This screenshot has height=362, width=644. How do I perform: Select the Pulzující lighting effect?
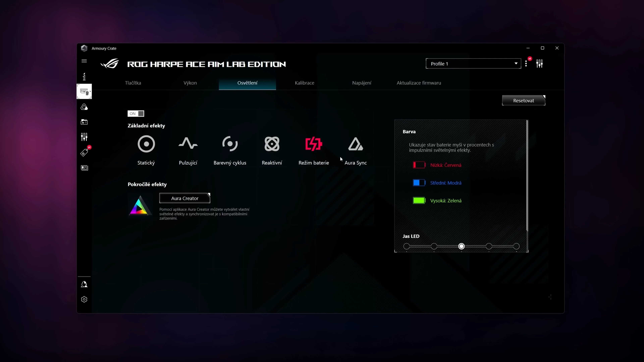click(x=188, y=150)
